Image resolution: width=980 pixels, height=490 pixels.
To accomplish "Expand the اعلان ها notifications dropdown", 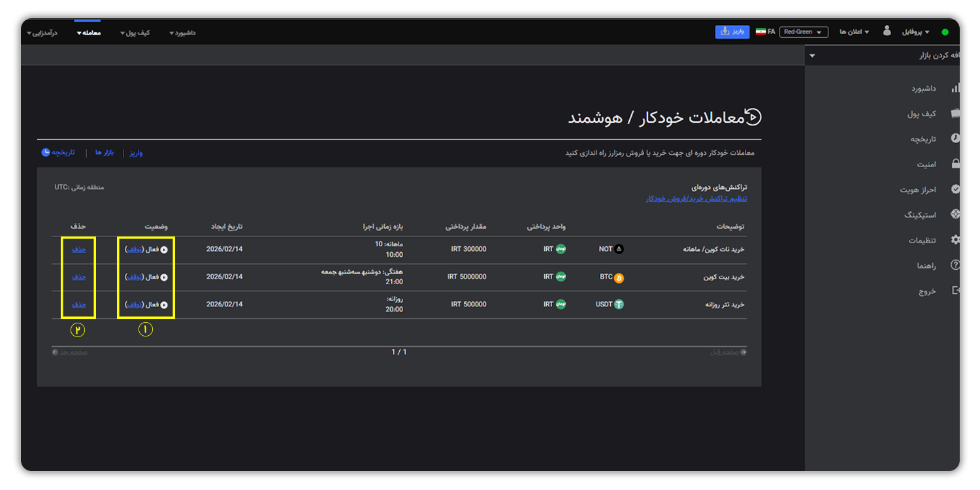I will (x=854, y=31).
